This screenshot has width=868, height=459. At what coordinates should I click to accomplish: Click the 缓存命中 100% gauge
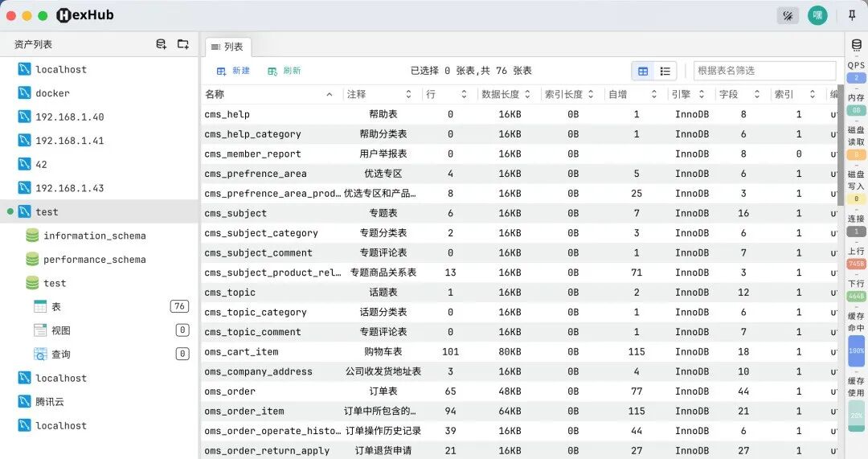pos(857,351)
